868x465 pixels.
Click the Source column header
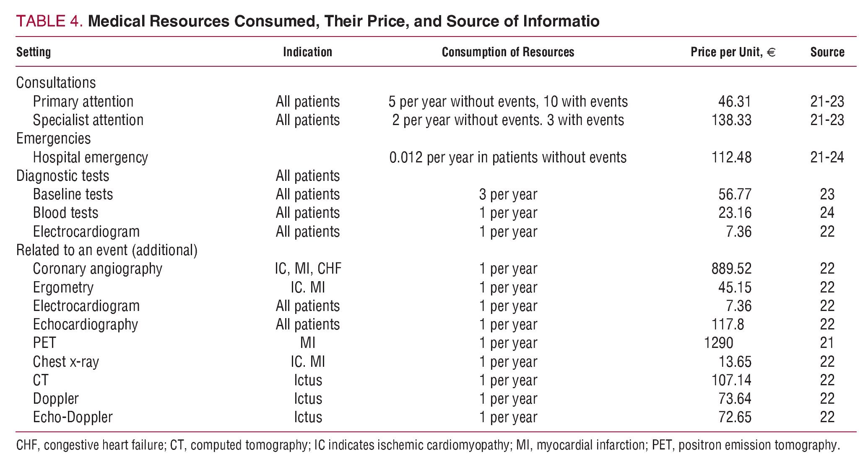[827, 52]
